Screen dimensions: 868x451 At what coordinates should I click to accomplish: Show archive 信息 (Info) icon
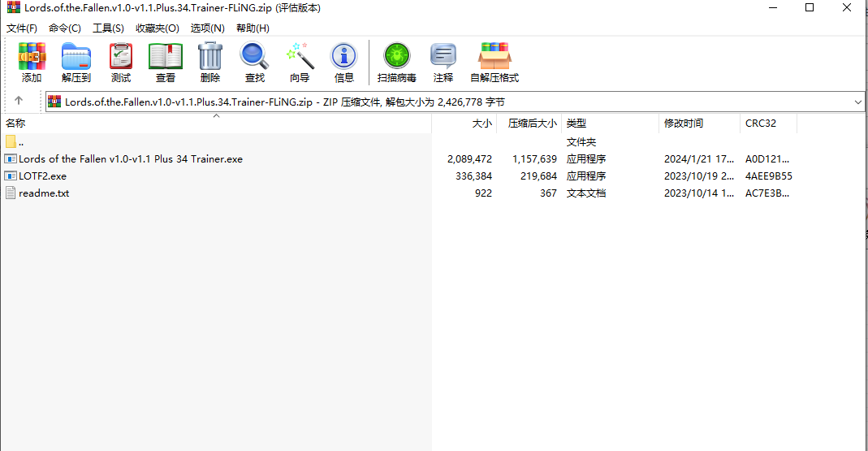(x=344, y=58)
